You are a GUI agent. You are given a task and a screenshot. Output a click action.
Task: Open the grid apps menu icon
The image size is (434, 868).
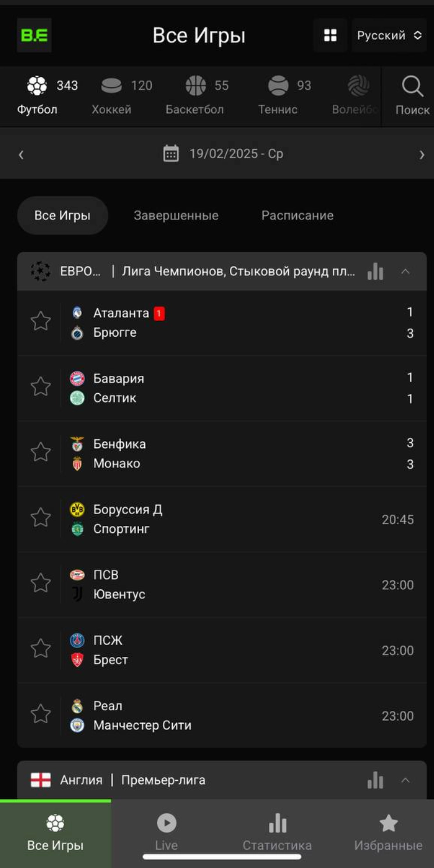[x=330, y=35]
